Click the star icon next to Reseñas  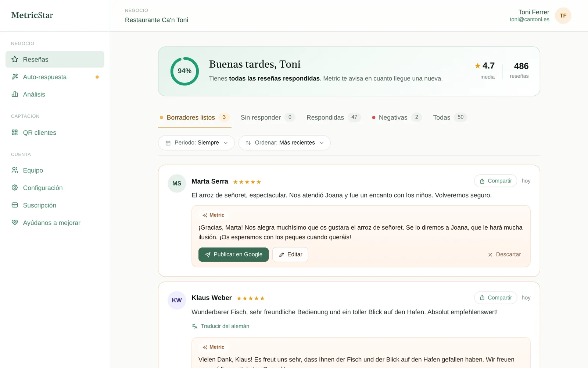(15, 59)
